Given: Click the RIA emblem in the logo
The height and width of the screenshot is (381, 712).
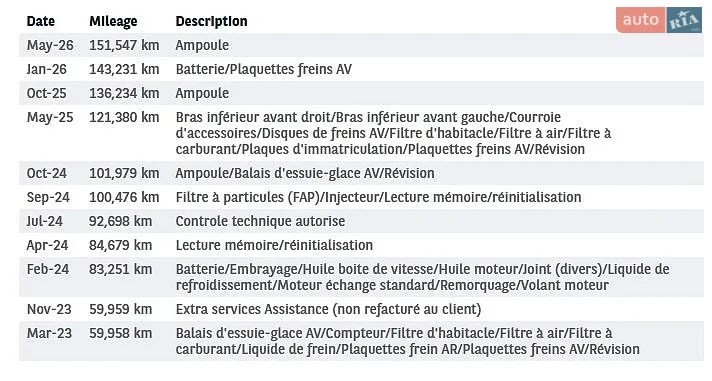Looking at the screenshot, I should pos(684,20).
